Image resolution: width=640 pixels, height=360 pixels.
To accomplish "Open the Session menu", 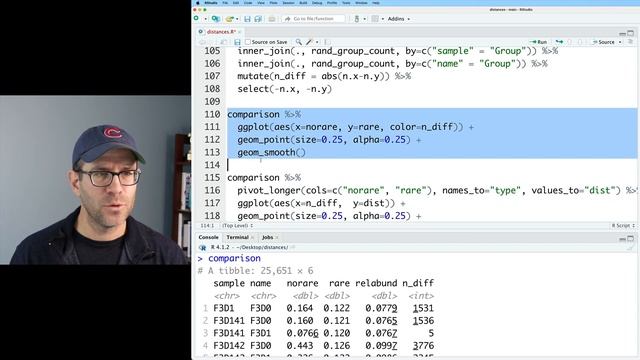I will click(x=288, y=3).
